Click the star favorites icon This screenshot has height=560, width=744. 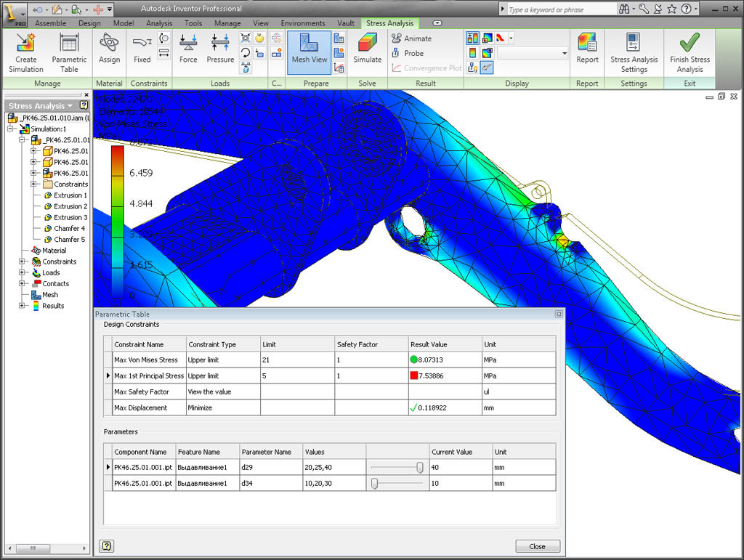[x=671, y=9]
